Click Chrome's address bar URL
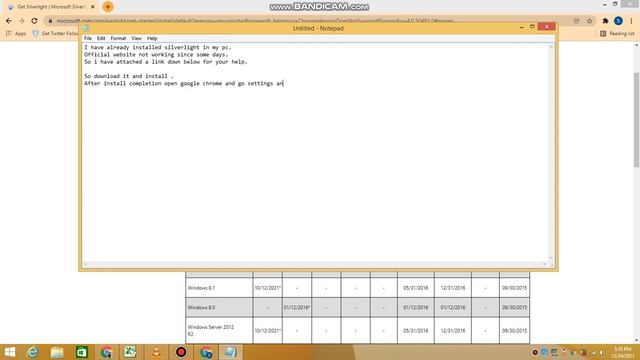This screenshot has width=640, height=360. (255, 21)
